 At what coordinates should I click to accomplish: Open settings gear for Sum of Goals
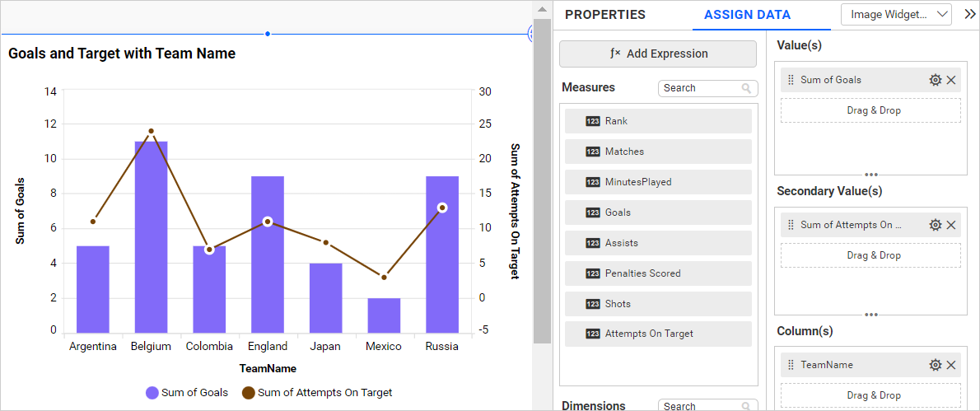coord(935,80)
